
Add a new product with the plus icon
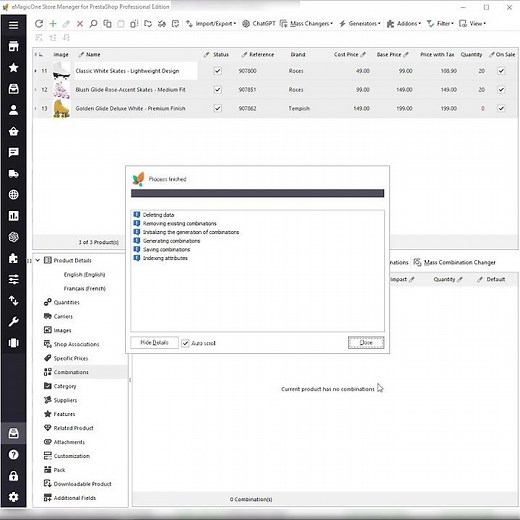53,24
